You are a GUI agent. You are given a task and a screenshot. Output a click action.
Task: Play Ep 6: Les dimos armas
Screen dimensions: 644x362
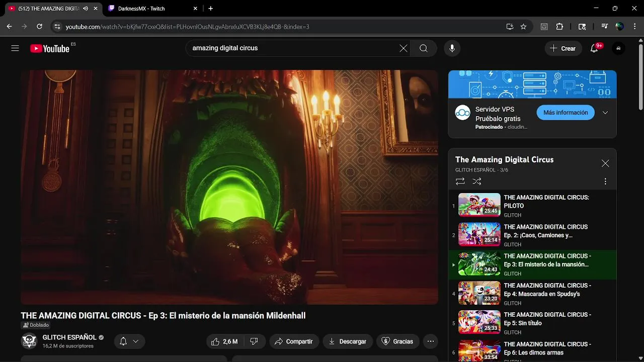[x=532, y=351]
